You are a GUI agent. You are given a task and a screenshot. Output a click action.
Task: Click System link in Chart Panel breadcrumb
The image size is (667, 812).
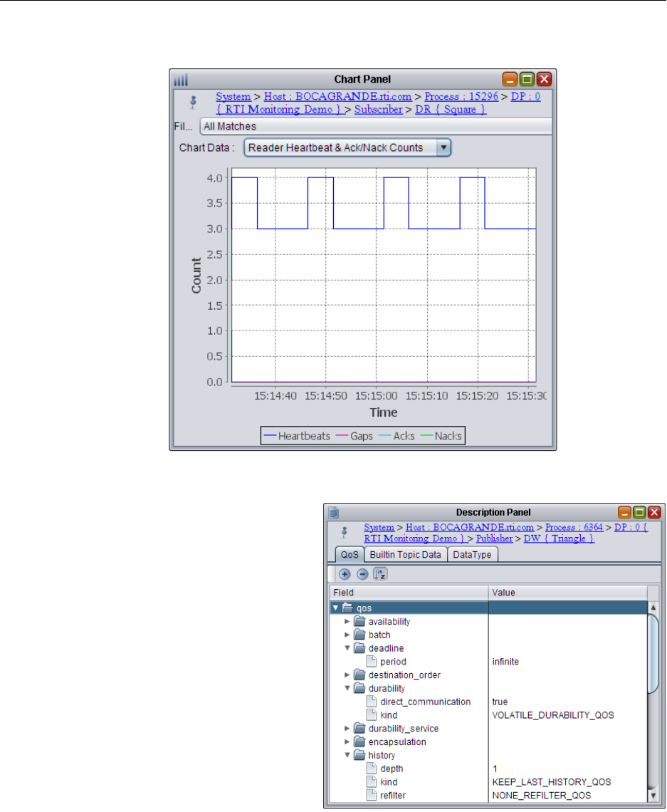click(x=233, y=97)
